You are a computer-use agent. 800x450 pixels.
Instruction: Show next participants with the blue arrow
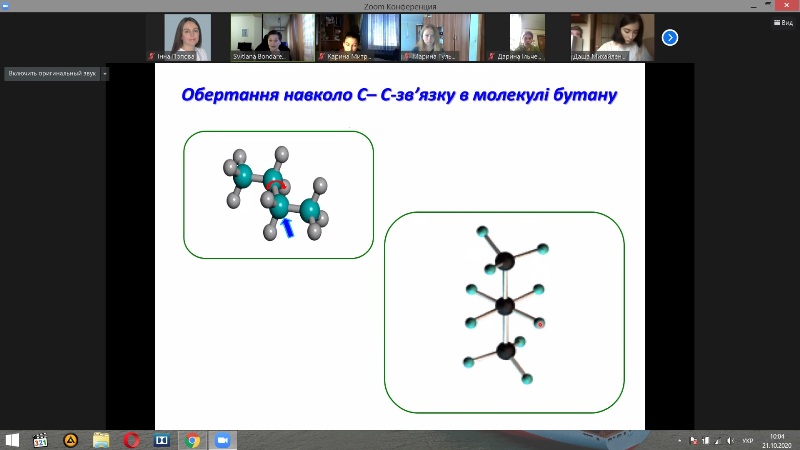point(669,38)
